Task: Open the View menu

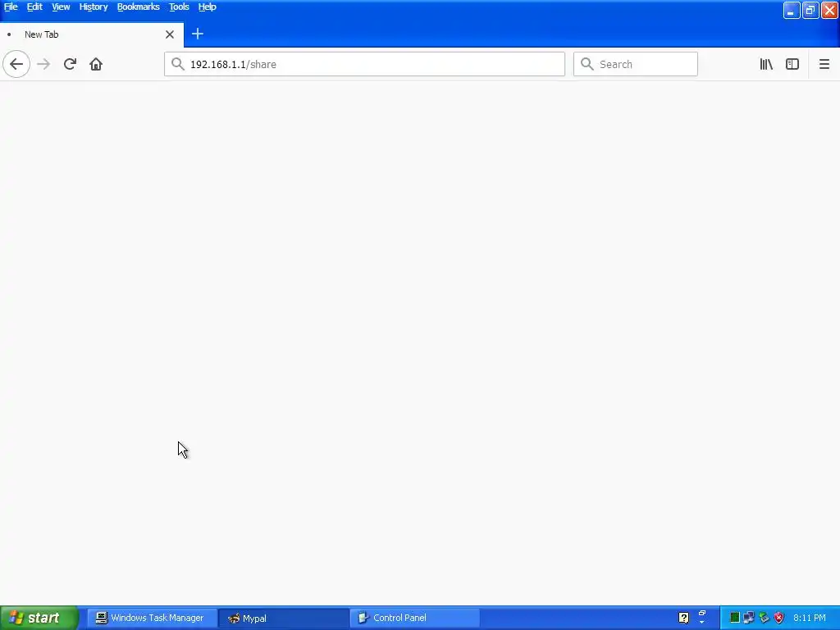Action: 61,7
